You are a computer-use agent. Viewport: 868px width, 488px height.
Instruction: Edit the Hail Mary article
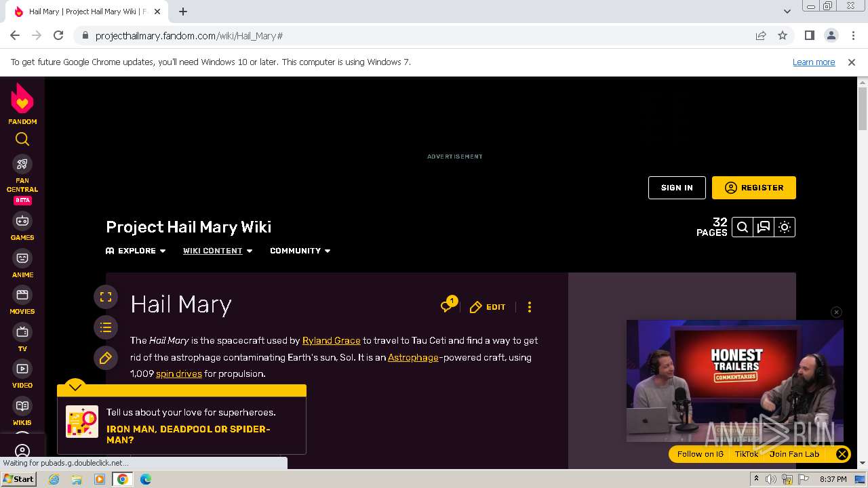pos(488,307)
